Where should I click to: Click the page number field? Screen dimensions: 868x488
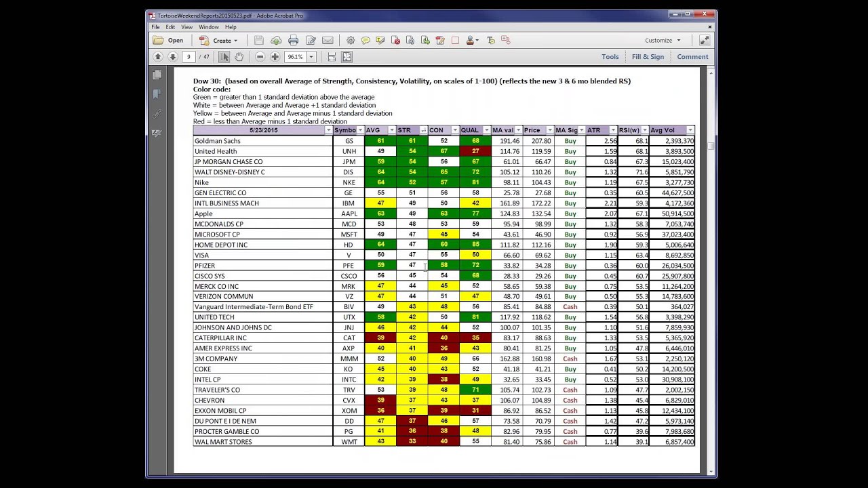(x=189, y=57)
